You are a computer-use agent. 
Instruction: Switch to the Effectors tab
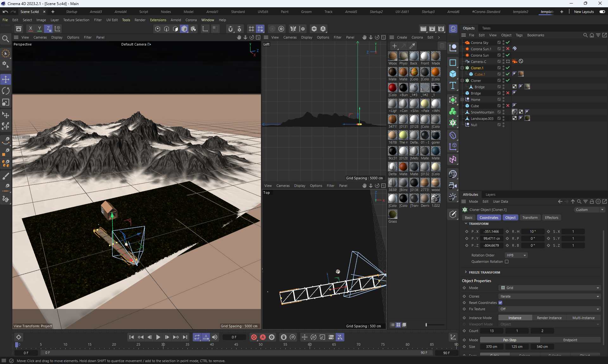click(551, 218)
